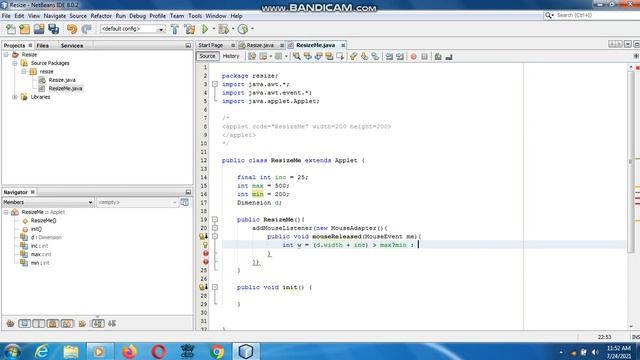Close the ResizeMe.java tab
Viewport: 640px width, 360px height.
click(x=343, y=45)
